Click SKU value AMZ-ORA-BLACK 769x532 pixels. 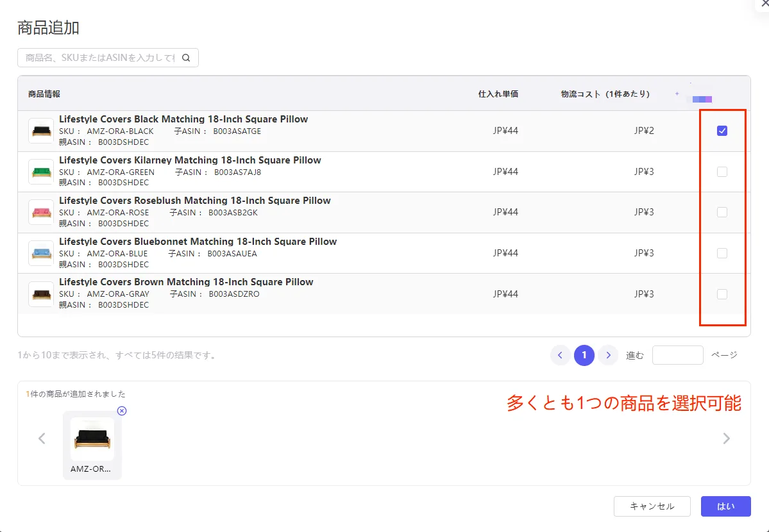point(120,131)
